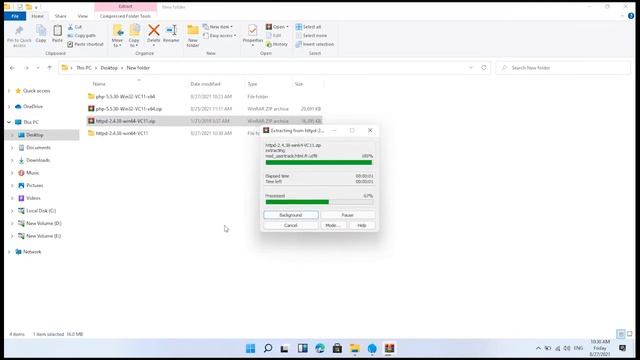The image size is (640, 360).
Task: Open the Copy to ribbon dropdown
Action: tap(134, 36)
